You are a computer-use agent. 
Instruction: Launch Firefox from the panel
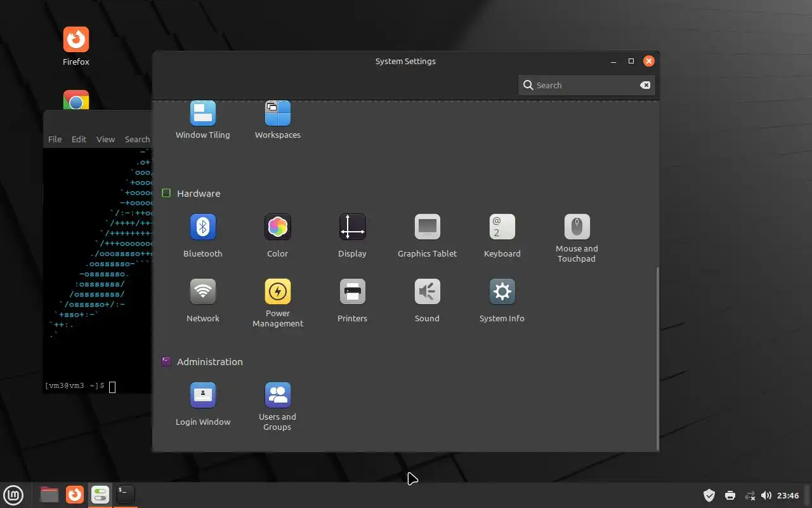(x=75, y=494)
